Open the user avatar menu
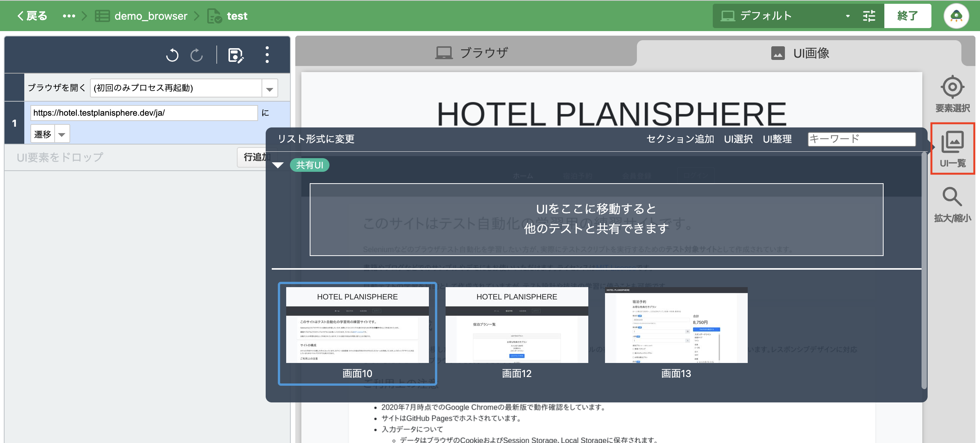 pyautogui.click(x=956, y=16)
